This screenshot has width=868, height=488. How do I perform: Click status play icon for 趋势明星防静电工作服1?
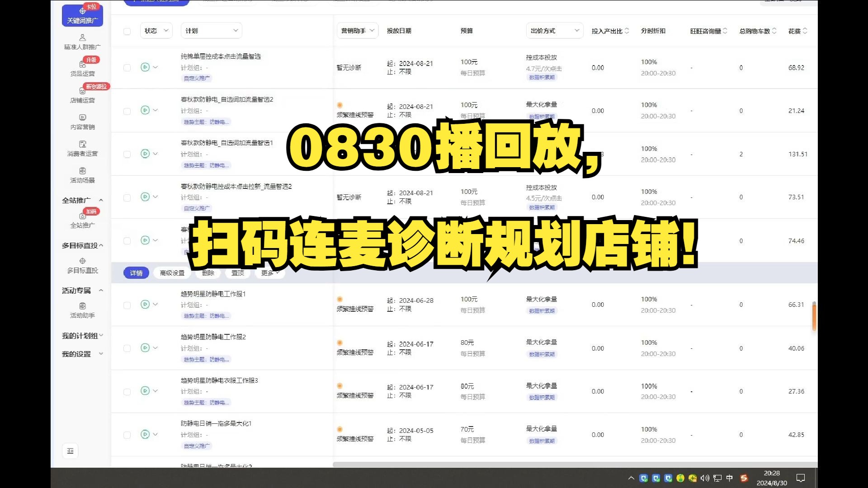coord(145,305)
